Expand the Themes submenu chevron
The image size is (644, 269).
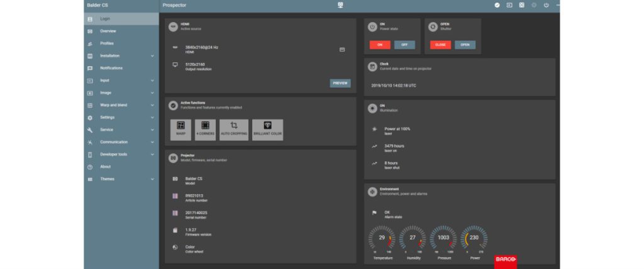[152, 180]
